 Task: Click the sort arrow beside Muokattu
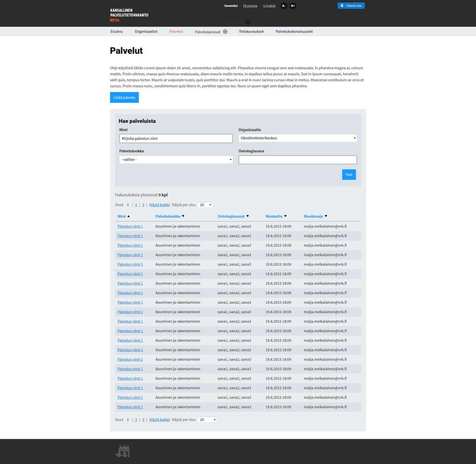pyautogui.click(x=285, y=216)
